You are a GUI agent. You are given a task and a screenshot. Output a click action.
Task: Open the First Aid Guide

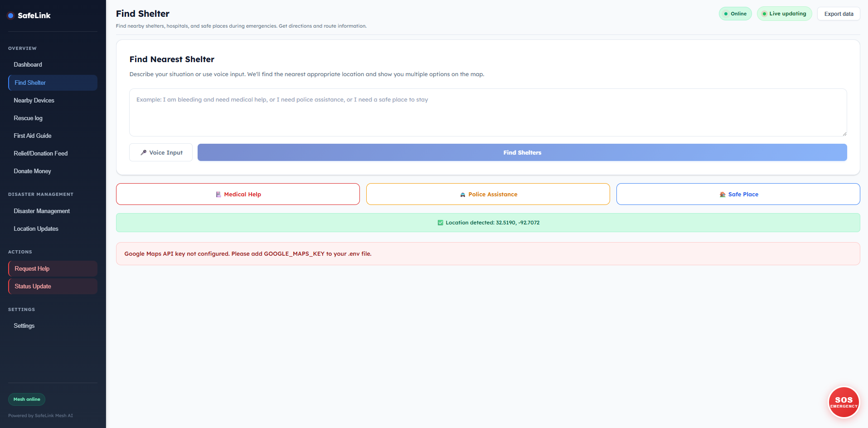[x=53, y=136]
